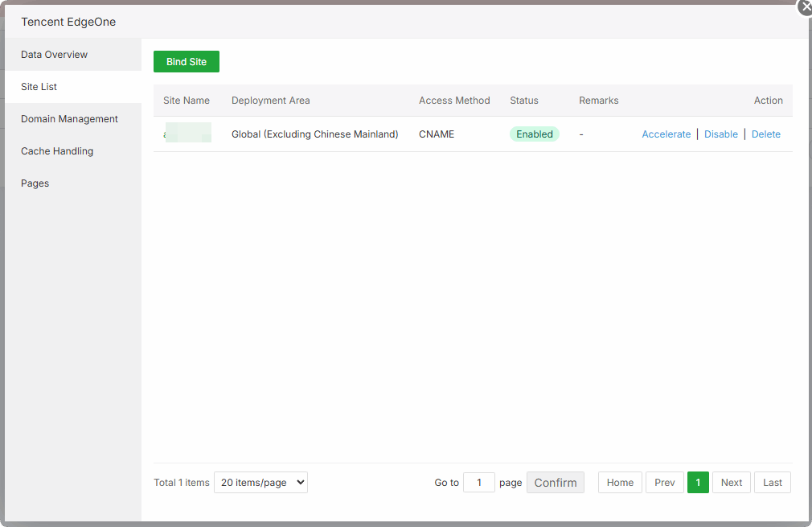Delete the site from the list
This screenshot has height=527, width=812.
765,134
